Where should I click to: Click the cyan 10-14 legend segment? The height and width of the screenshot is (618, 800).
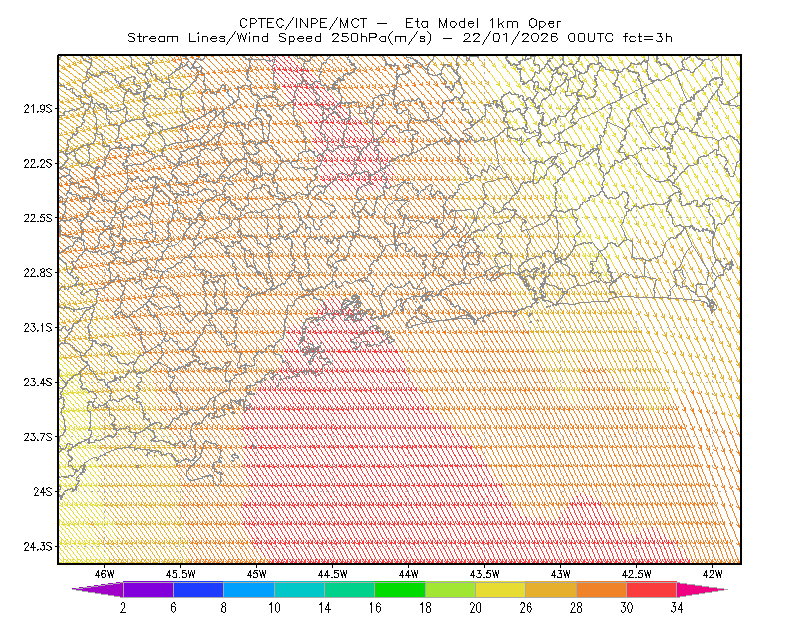299,589
